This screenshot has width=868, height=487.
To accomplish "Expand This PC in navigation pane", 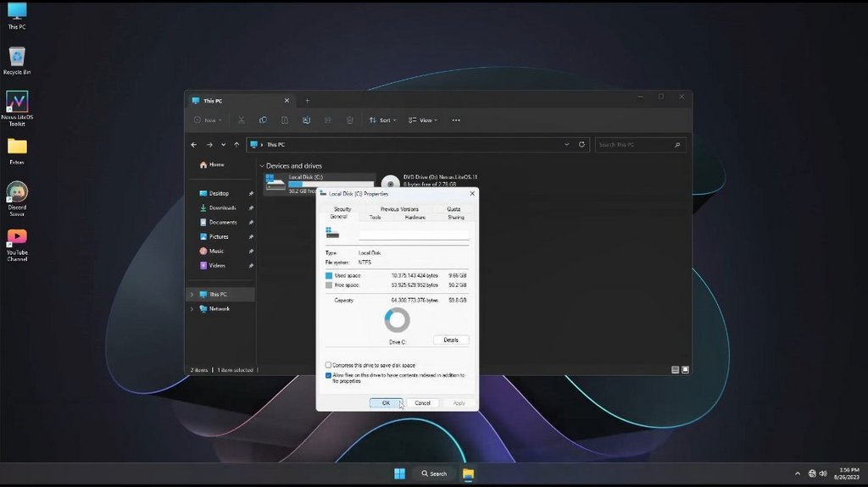I will 192,295.
